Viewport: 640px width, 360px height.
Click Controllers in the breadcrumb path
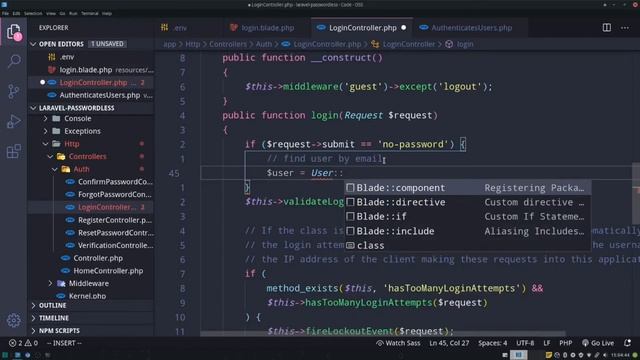228,44
